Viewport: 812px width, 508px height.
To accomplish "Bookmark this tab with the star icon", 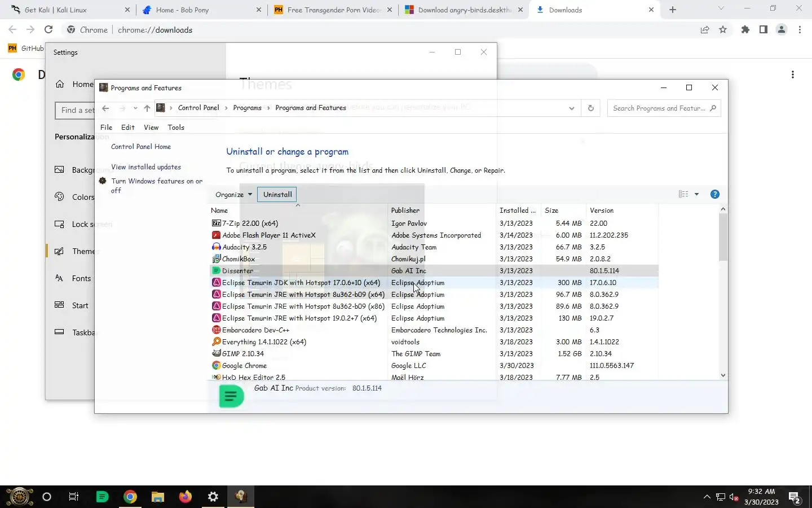I will (723, 29).
